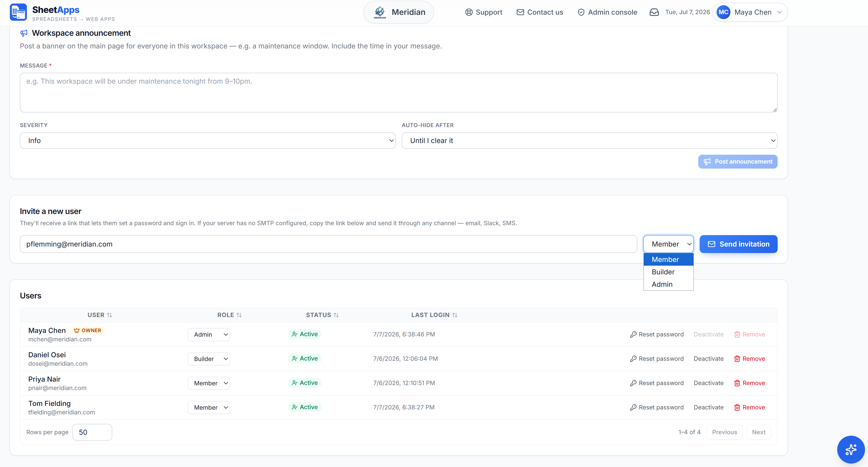Click the invite role Member dropdown
This screenshot has height=467, width=868.
[668, 244]
